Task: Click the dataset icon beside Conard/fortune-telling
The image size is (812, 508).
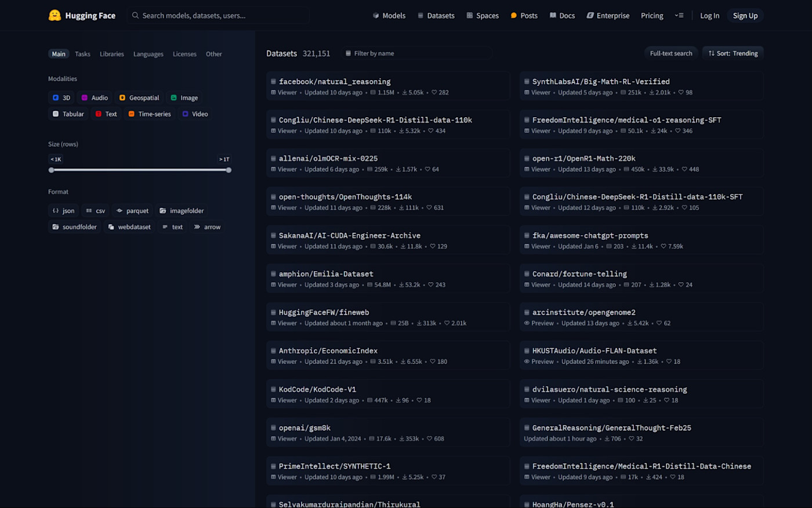Action: pyautogui.click(x=527, y=274)
